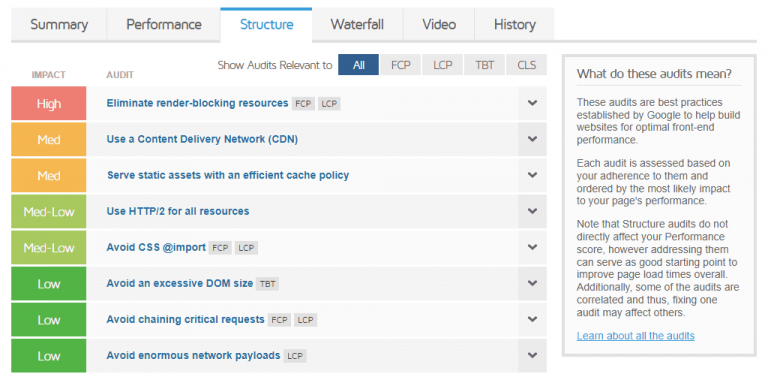The width and height of the screenshot is (768, 374).
Task: Click the Med-Low badge beside HTTP/2 audit
Action: click(48, 211)
